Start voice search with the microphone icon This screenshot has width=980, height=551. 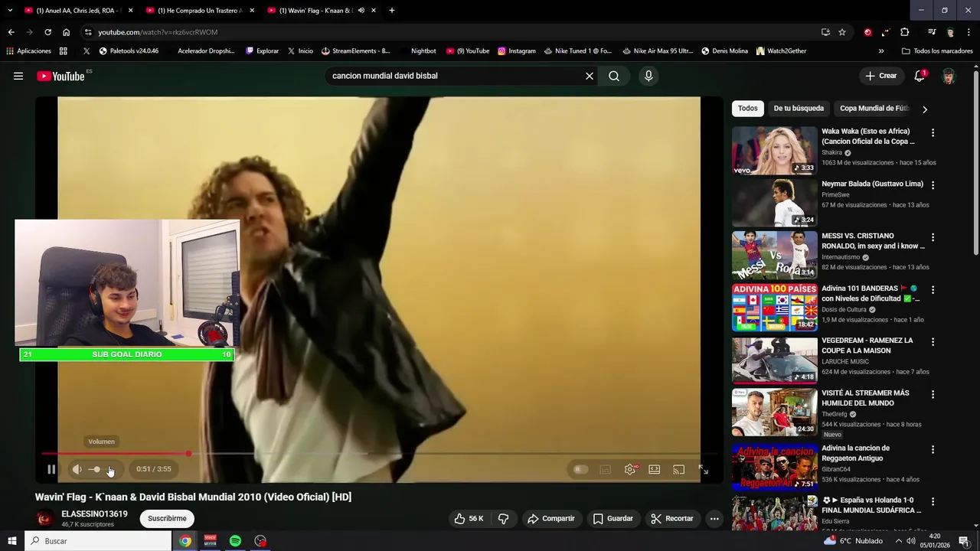point(648,76)
